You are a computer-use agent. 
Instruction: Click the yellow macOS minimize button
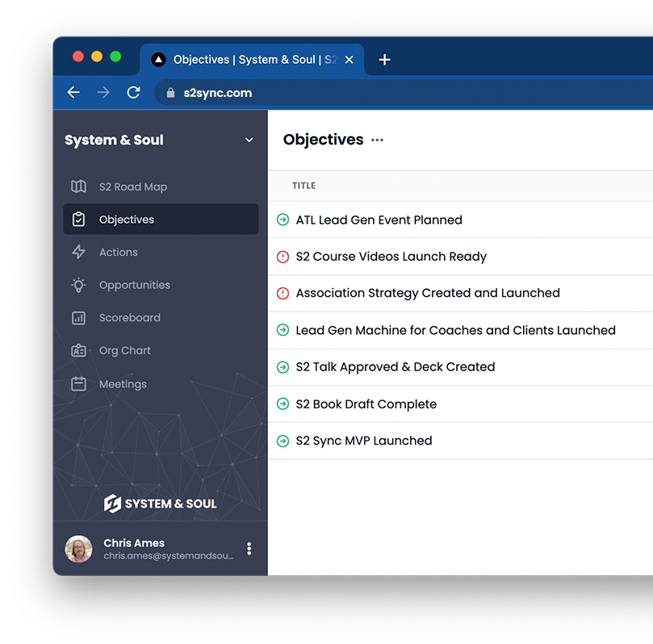(97, 56)
